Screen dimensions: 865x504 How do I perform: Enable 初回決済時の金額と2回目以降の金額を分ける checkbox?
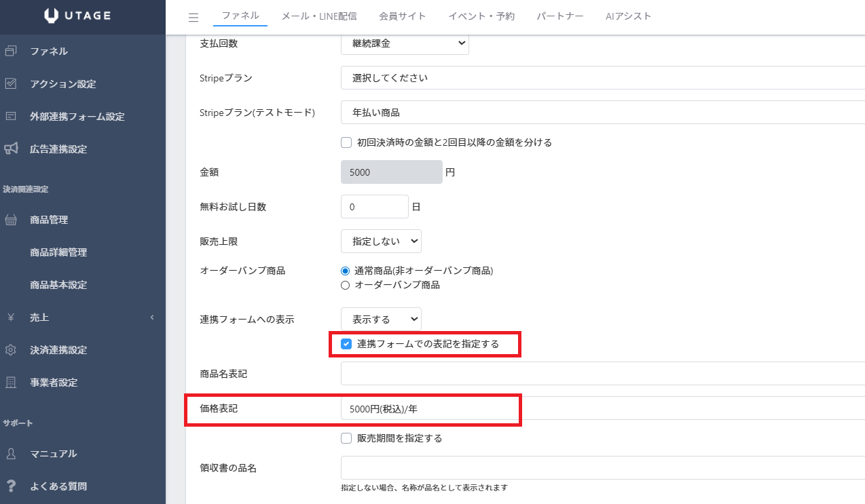click(346, 142)
